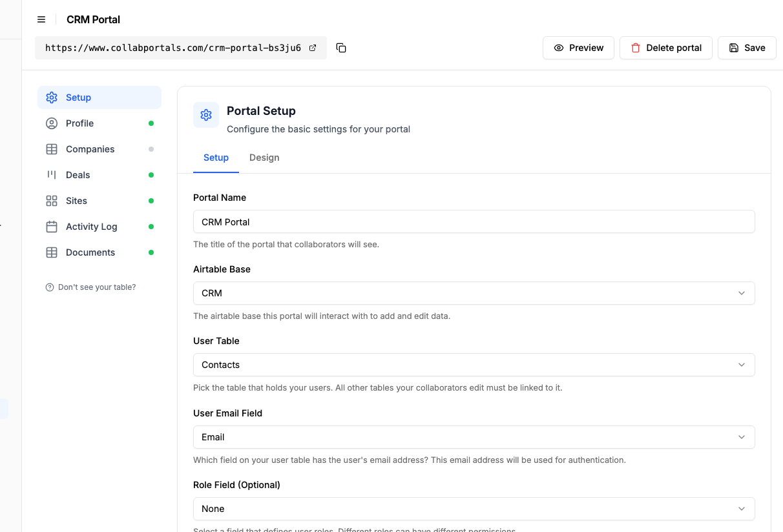
Task: Click the Documents table icon
Action: click(52, 252)
